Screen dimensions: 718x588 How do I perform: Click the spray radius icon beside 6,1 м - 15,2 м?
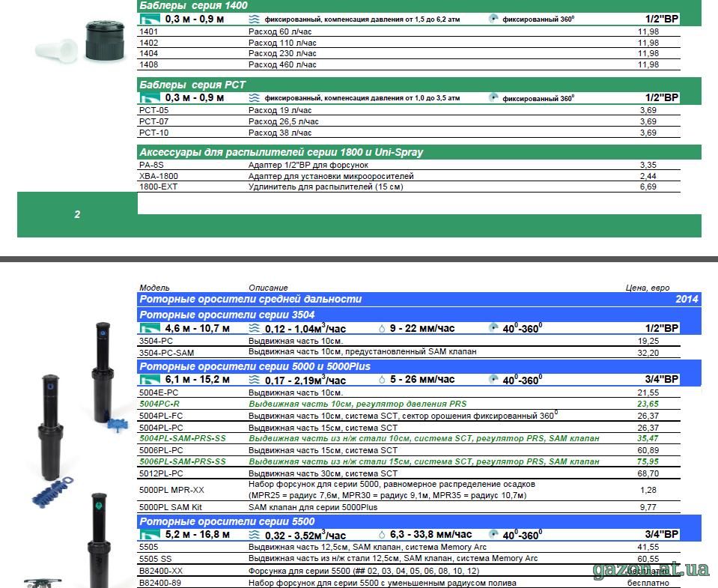click(x=150, y=380)
